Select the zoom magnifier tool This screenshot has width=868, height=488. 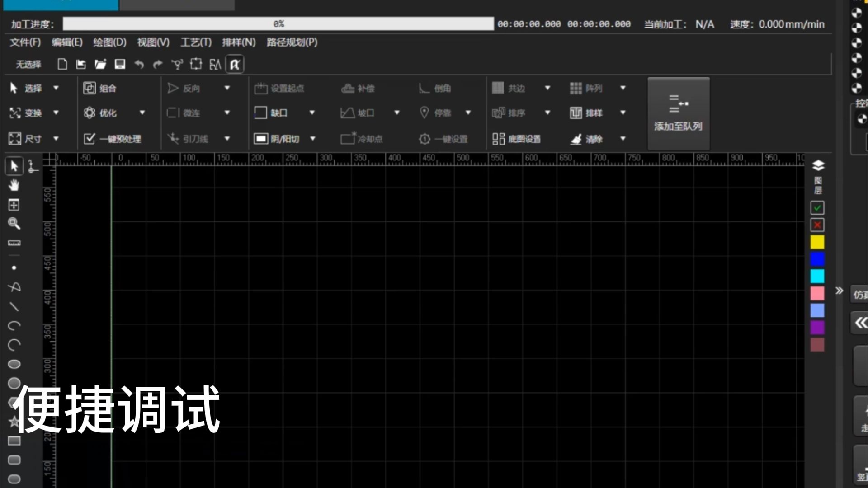pyautogui.click(x=14, y=224)
